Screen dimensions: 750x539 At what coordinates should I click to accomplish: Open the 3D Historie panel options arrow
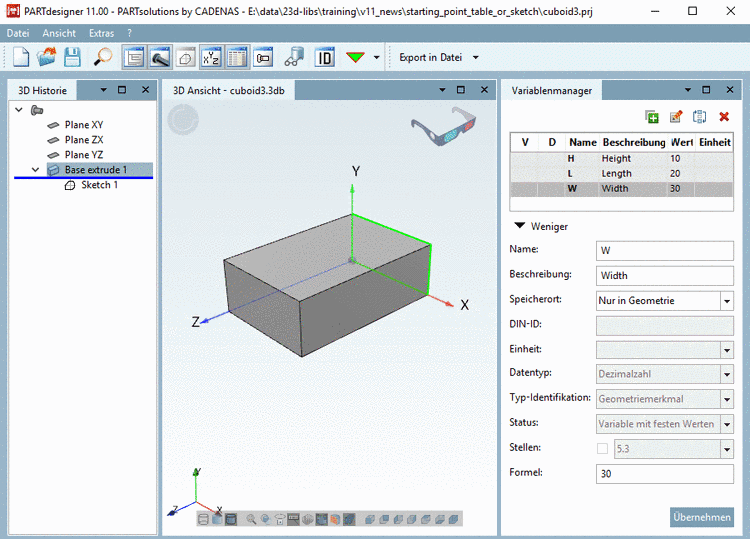pyautogui.click(x=103, y=90)
